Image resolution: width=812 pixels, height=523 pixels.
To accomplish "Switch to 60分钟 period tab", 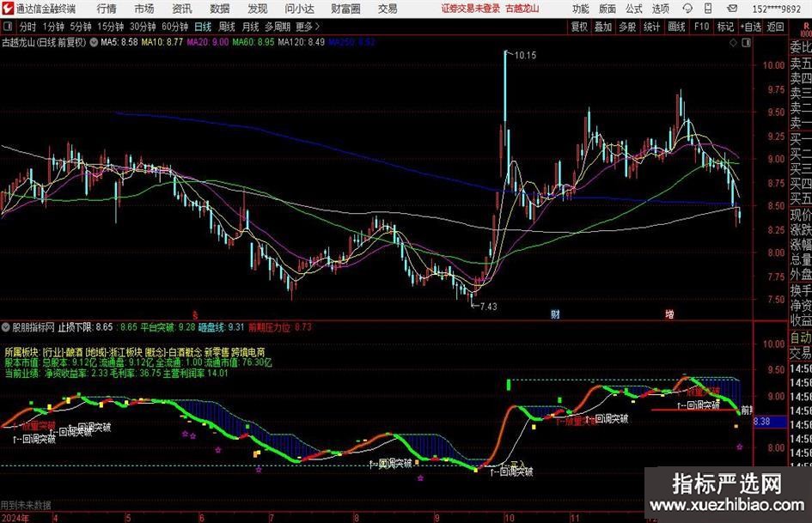I will pyautogui.click(x=174, y=27).
